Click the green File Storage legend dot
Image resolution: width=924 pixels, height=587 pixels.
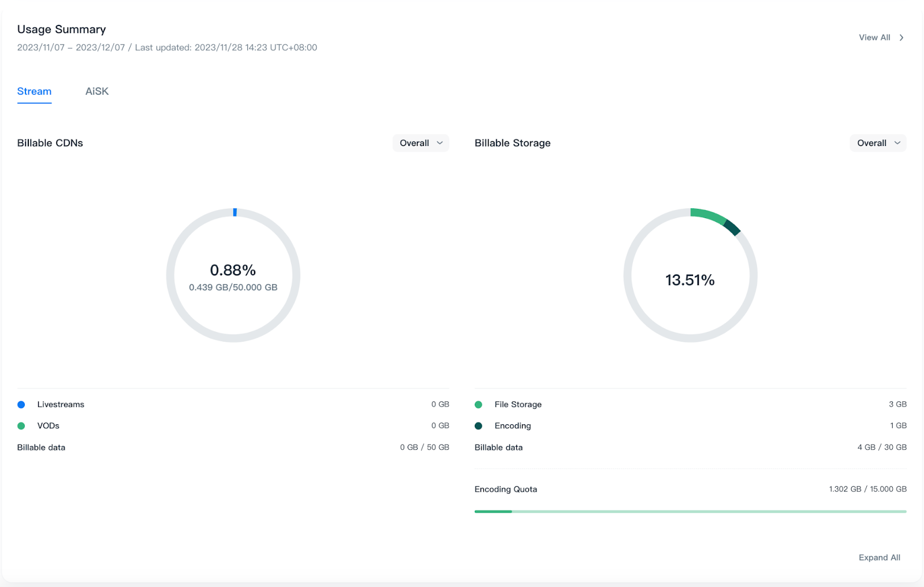pyautogui.click(x=478, y=405)
